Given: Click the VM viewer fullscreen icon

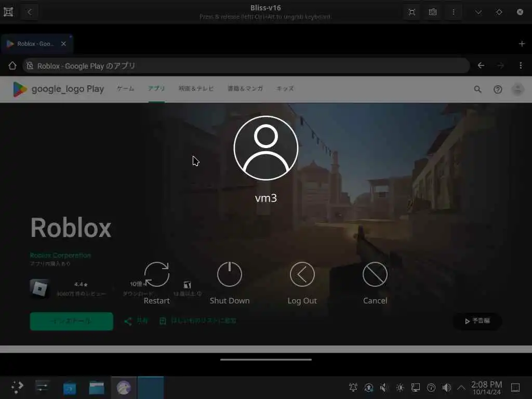Looking at the screenshot, I should point(412,12).
